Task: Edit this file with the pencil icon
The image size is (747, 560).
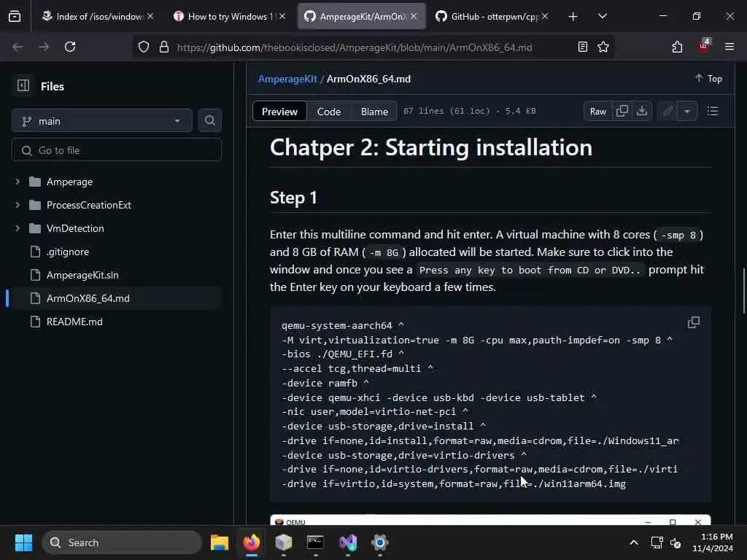Action: (667, 111)
